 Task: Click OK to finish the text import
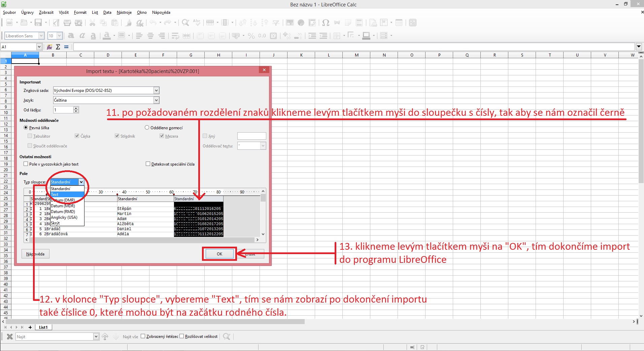[219, 254]
